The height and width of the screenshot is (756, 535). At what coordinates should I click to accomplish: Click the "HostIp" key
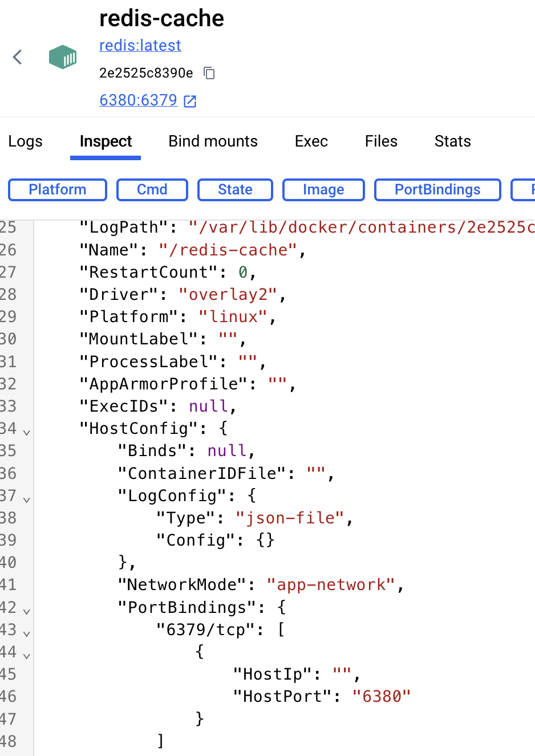(x=273, y=674)
